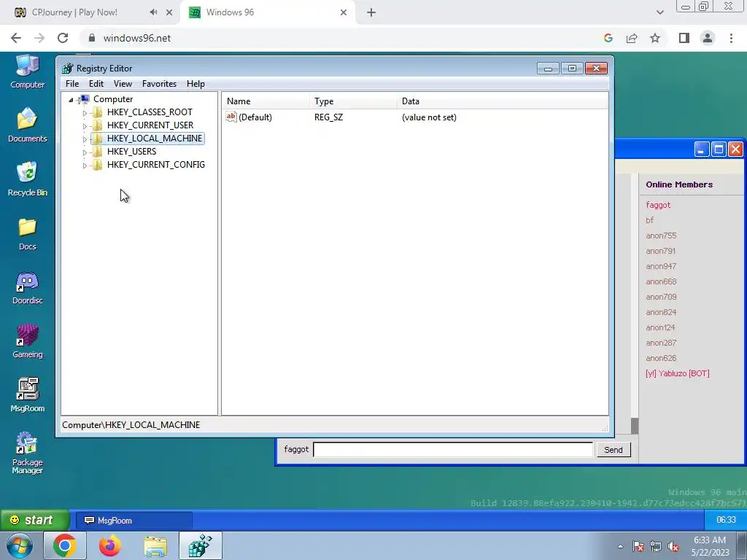This screenshot has height=560, width=747.
Task: Go back to the previous page
Action: (16, 38)
